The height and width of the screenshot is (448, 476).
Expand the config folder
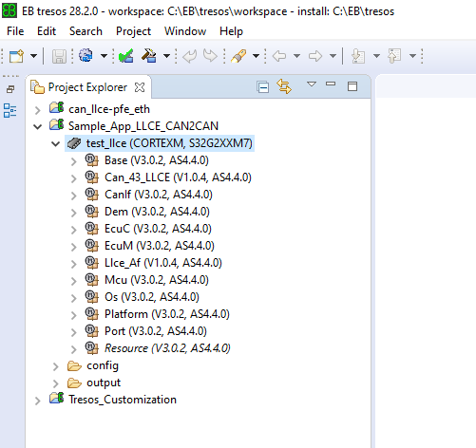(x=56, y=366)
